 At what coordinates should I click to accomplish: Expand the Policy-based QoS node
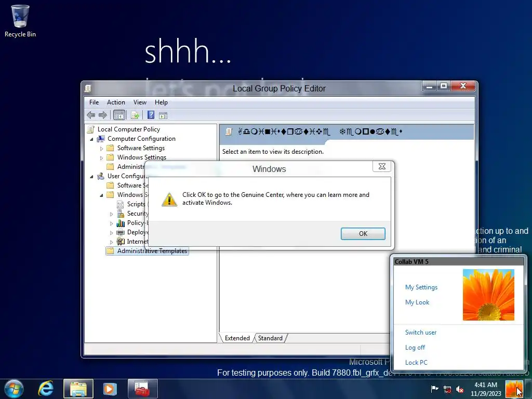[111, 223]
